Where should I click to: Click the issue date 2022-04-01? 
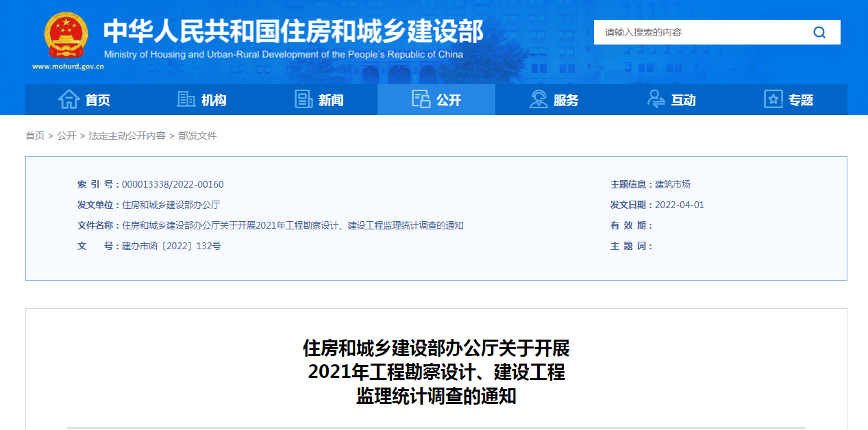(680, 205)
